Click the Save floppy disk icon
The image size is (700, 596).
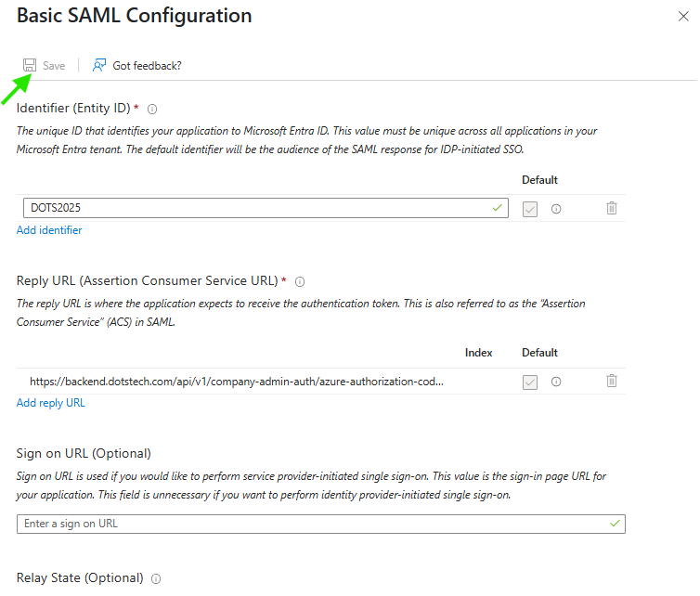coord(30,66)
